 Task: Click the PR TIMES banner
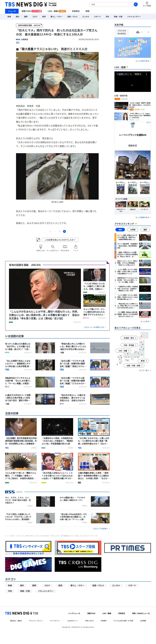click(127, 548)
